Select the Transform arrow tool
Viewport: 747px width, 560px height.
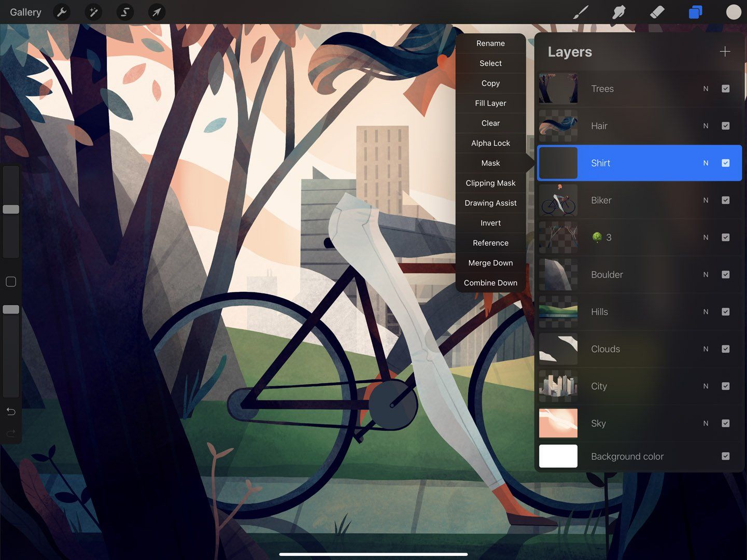[157, 11]
